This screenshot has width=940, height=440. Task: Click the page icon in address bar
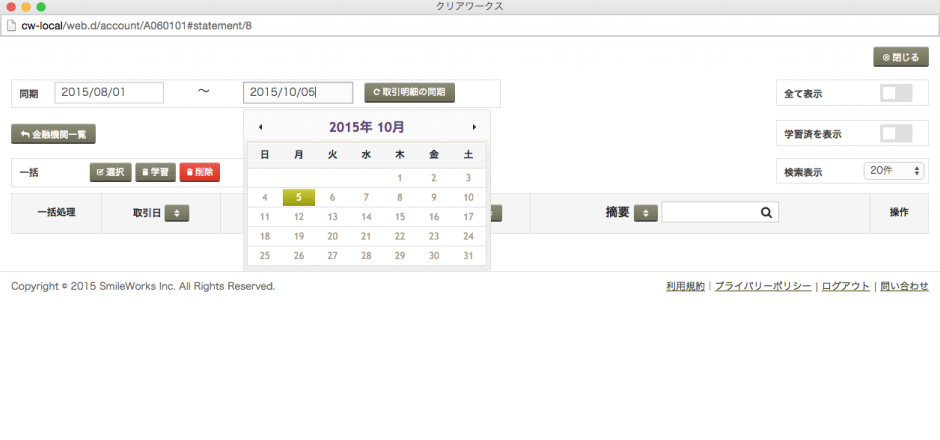tap(11, 26)
